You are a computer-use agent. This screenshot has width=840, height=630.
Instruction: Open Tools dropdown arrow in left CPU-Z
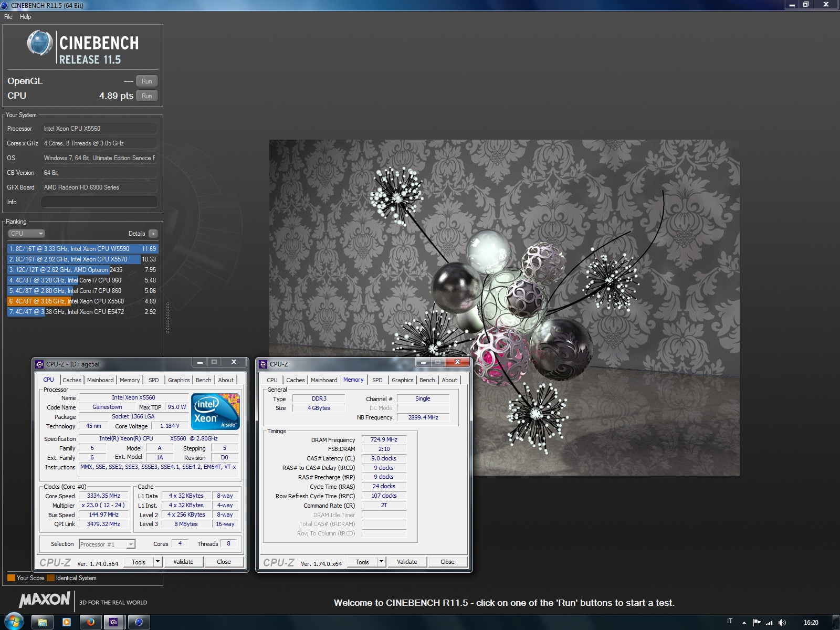click(157, 562)
